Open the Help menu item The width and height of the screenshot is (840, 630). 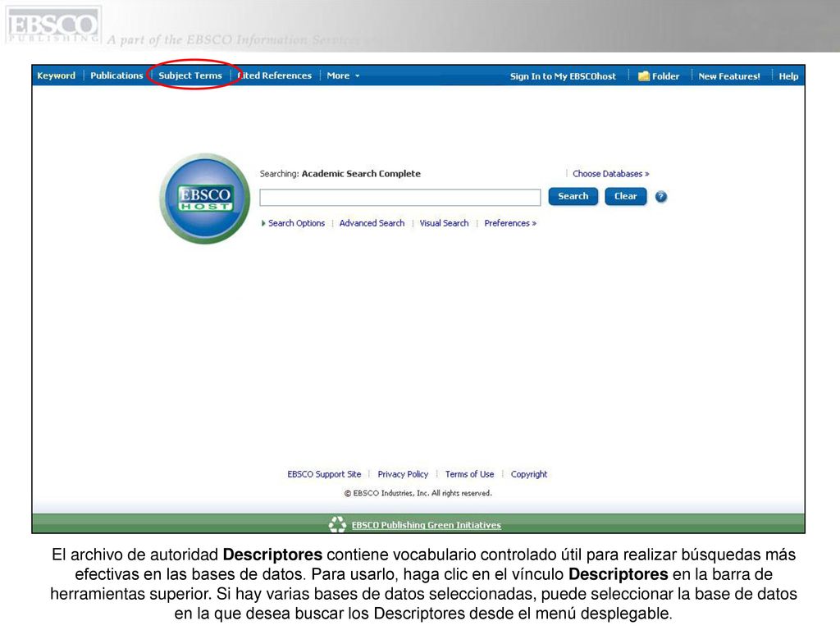(x=788, y=76)
